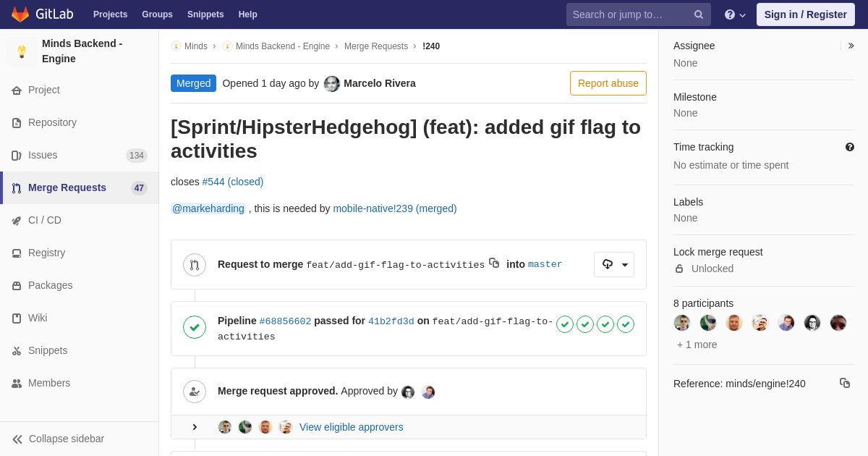Open the Issues sidebar item
The height and width of the screenshot is (456, 868).
(x=80, y=155)
